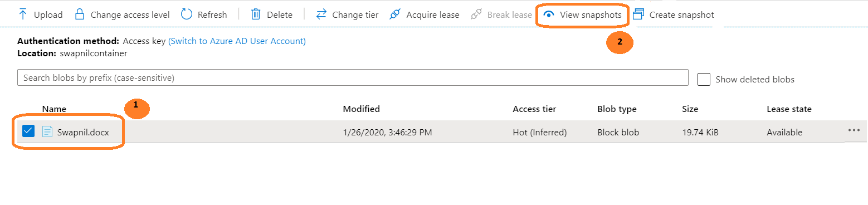Viewport: 868px width, 205px height.
Task: Click the Search blobs by prefix field
Action: (x=353, y=78)
